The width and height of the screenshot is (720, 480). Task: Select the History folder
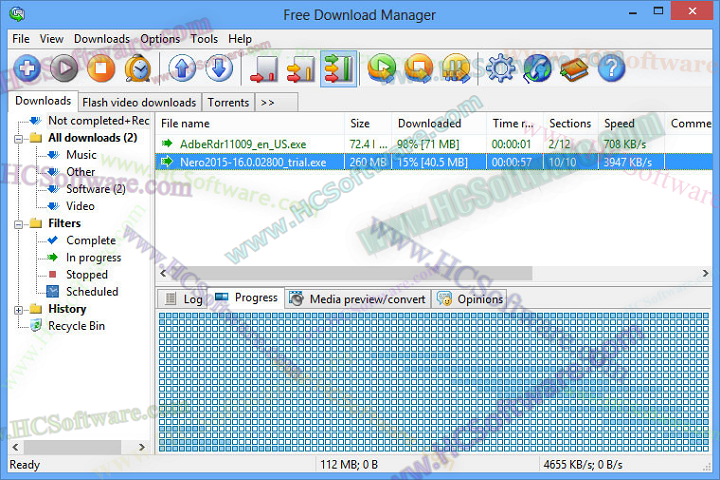[67, 309]
